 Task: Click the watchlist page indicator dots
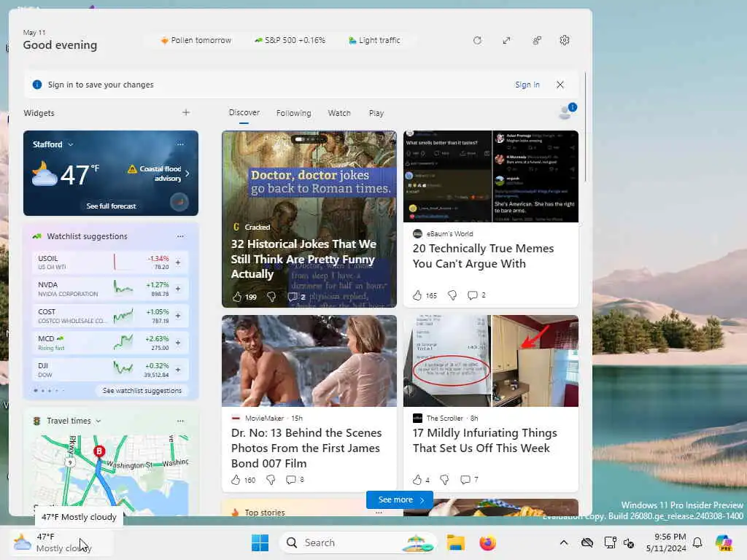click(49, 391)
